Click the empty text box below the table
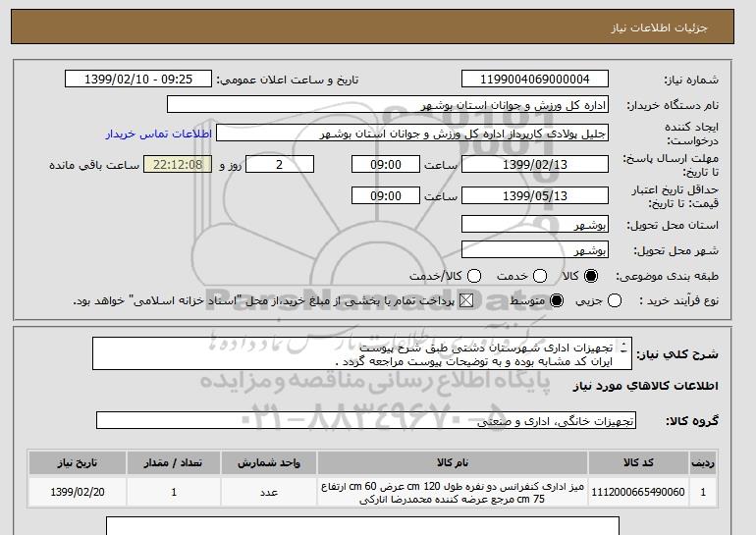756x535 pixels. pos(362,525)
